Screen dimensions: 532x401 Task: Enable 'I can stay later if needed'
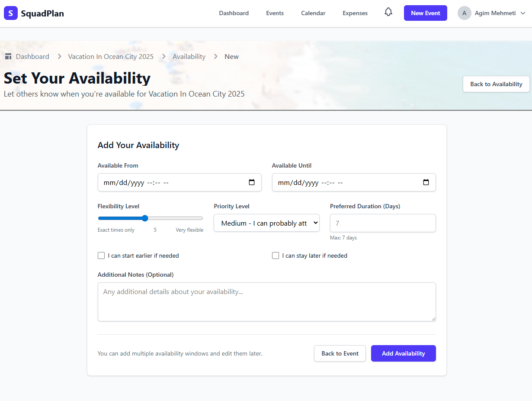coord(276,255)
